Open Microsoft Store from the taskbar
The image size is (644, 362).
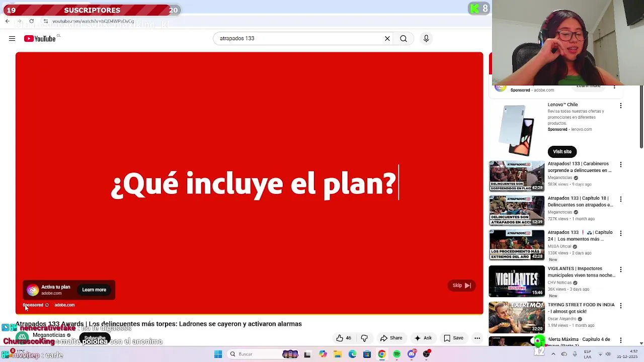pyautogui.click(x=367, y=354)
